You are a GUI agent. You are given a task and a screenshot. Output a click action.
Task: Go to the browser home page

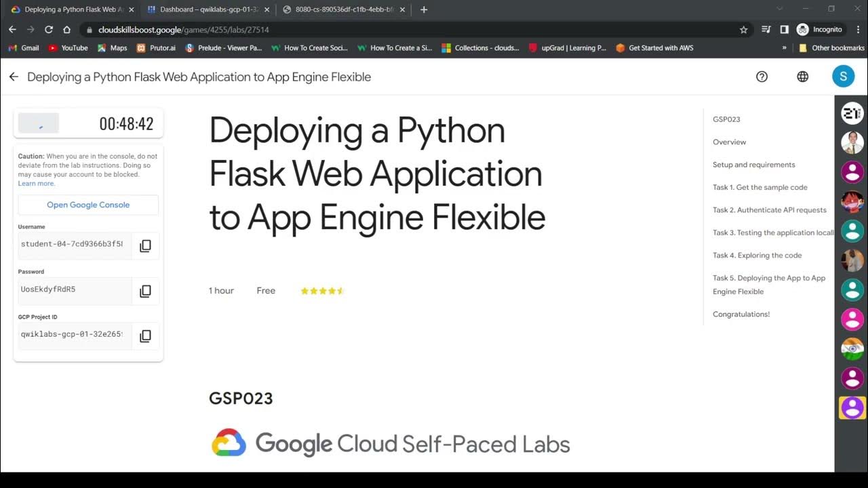tap(66, 30)
